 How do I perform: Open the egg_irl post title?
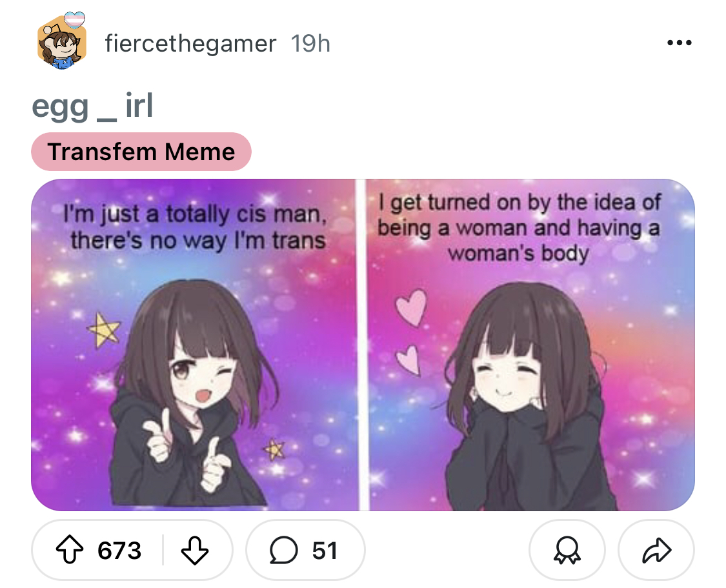point(92,106)
